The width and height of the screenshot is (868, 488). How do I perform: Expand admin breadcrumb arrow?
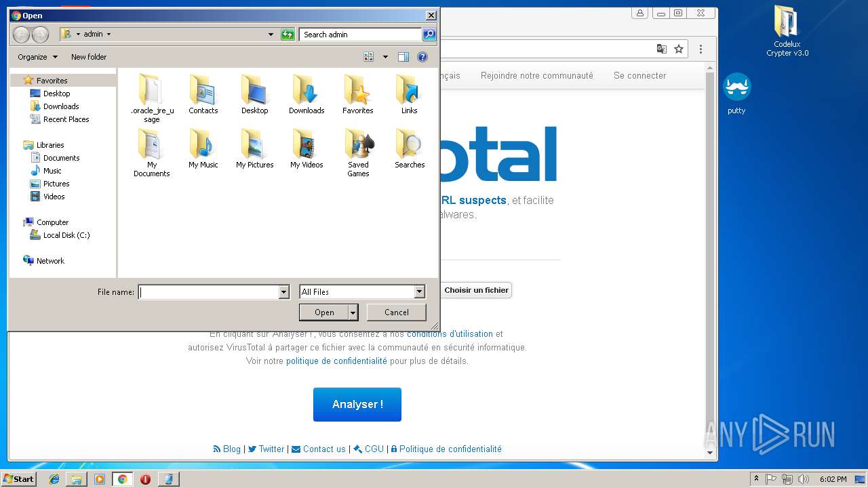108,35
